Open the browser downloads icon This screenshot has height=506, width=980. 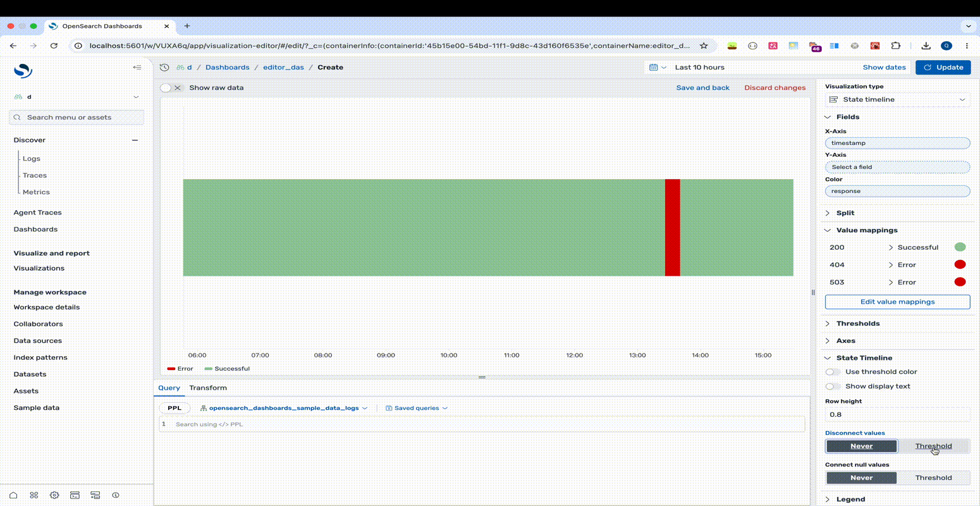926,46
